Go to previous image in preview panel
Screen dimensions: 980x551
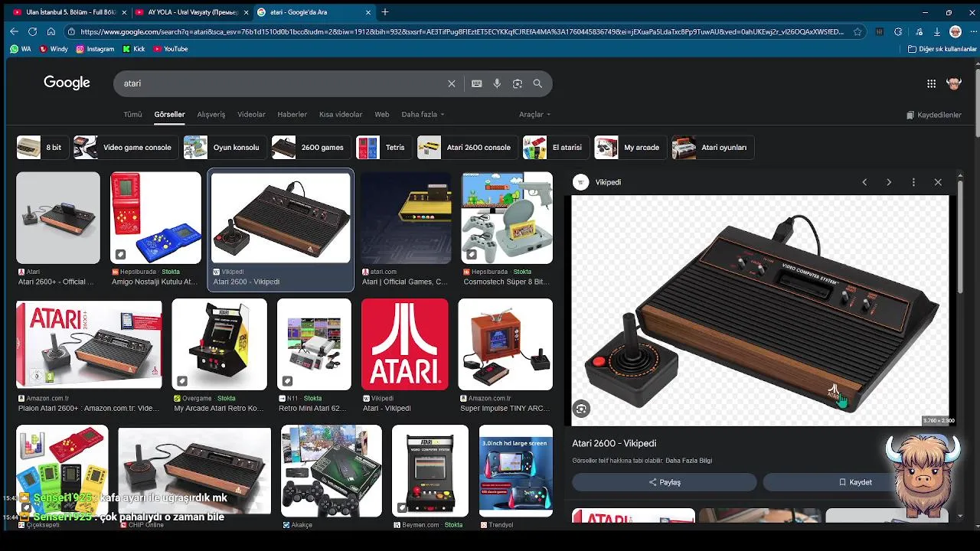[x=864, y=182]
